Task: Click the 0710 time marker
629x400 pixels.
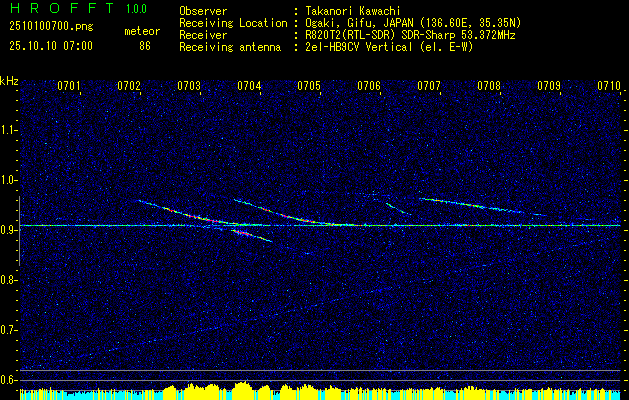Action: [609, 85]
